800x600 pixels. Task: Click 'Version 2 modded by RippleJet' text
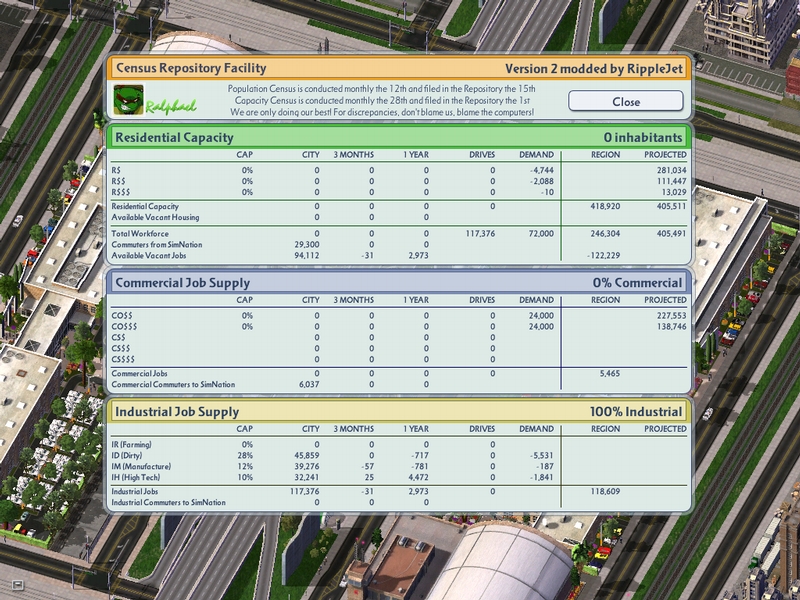(x=594, y=69)
